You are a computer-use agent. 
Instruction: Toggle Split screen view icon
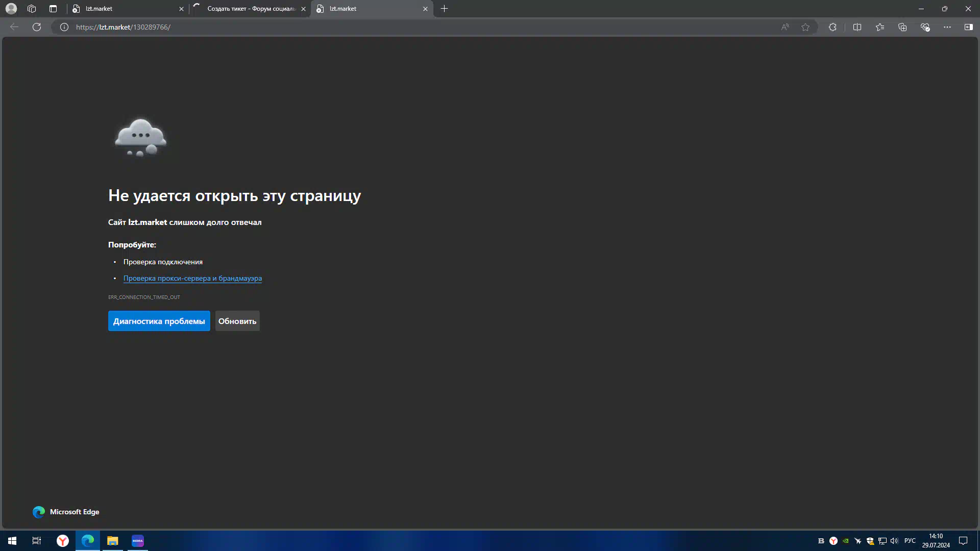pos(857,27)
